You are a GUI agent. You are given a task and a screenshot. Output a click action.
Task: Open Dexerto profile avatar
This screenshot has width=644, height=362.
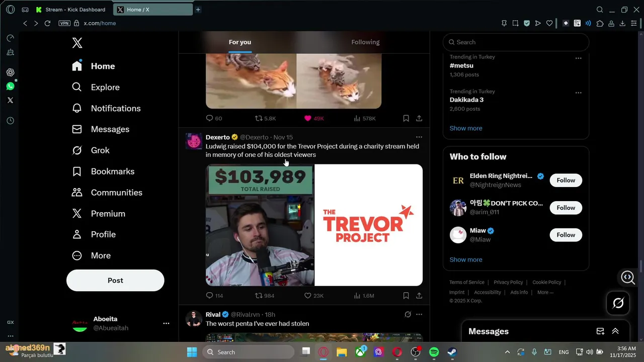pos(194,141)
